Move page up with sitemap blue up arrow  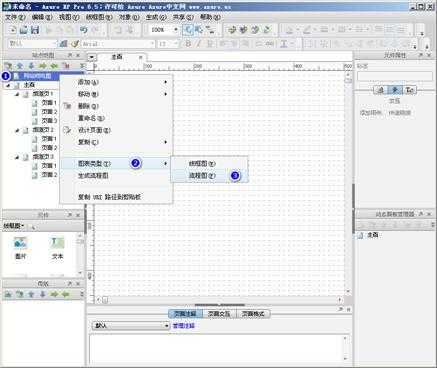(20, 66)
